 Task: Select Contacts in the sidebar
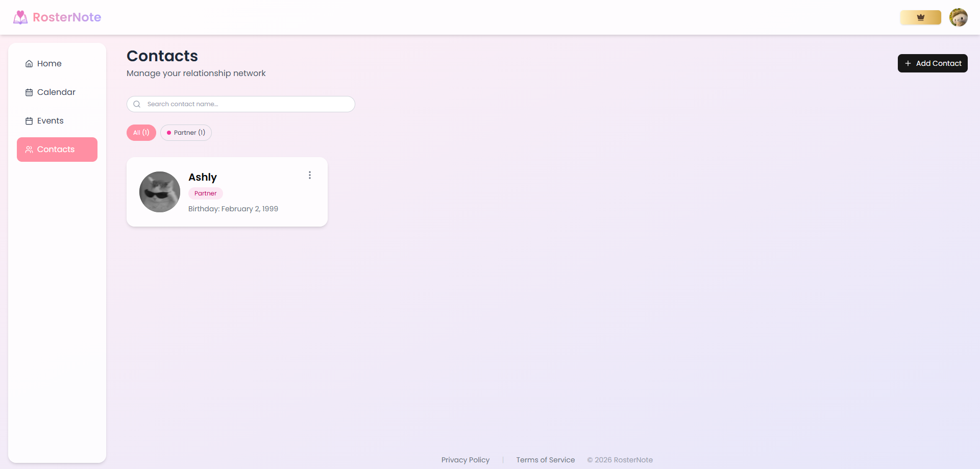[x=57, y=150]
